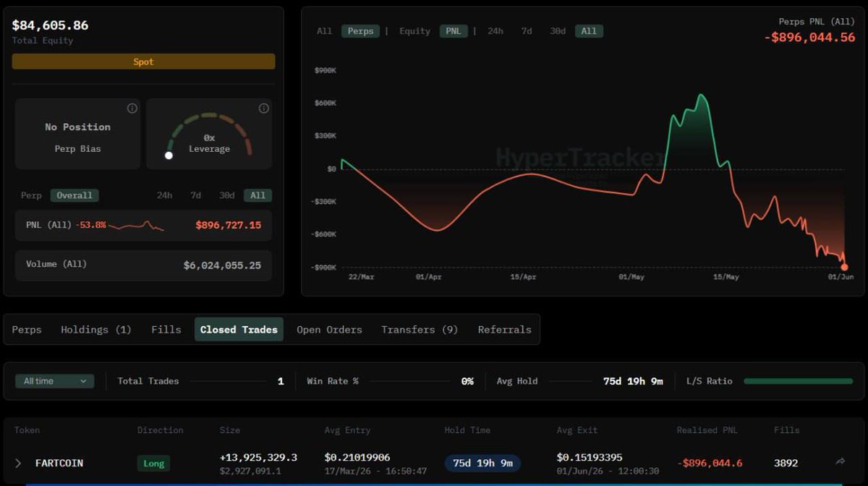Toggle the Overall PNL scope
868x486 pixels.
pos(75,195)
